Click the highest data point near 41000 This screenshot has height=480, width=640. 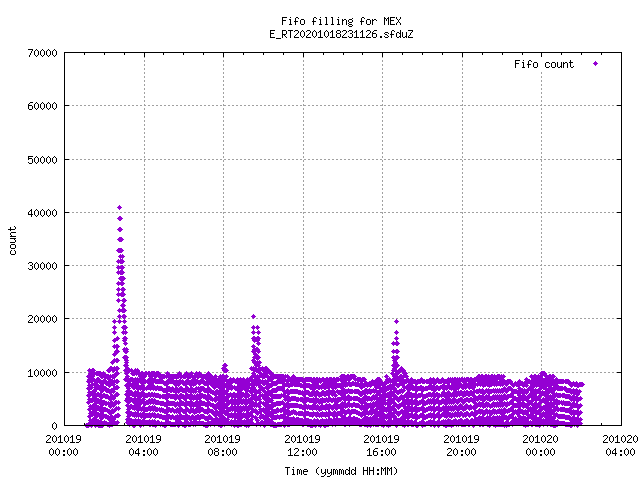120,208
